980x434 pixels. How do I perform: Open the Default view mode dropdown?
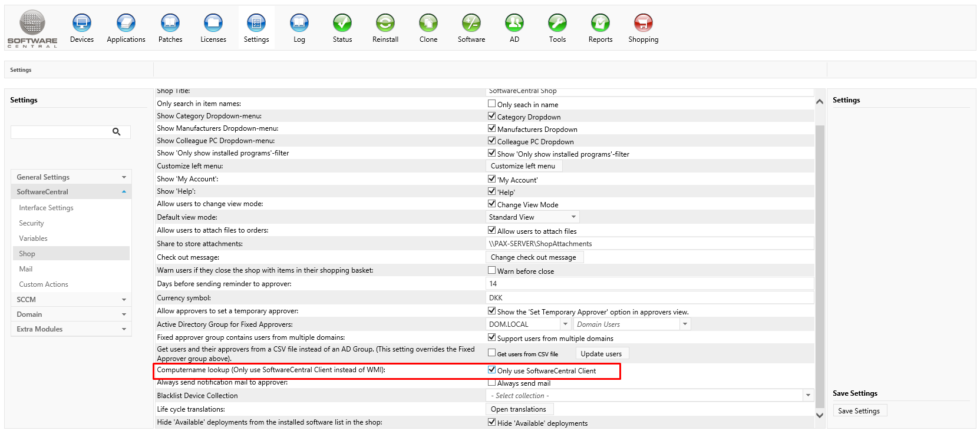tap(533, 217)
